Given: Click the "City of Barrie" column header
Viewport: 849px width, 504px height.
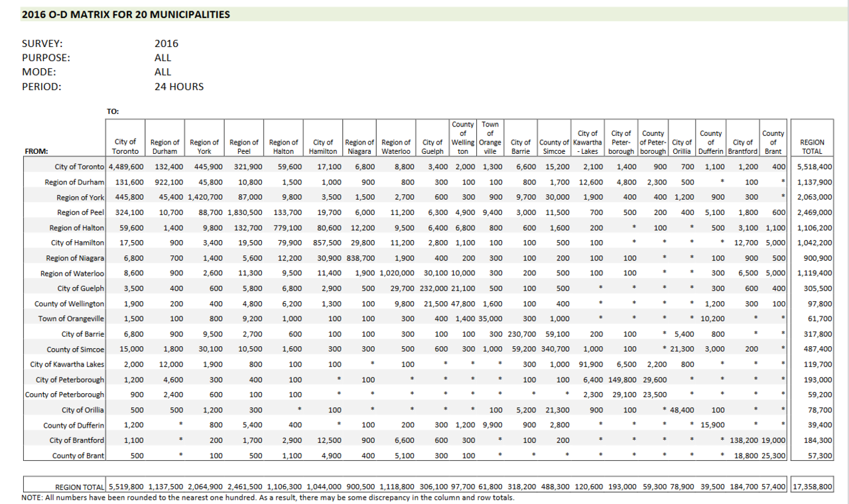Looking at the screenshot, I should pyautogui.click(x=521, y=147).
